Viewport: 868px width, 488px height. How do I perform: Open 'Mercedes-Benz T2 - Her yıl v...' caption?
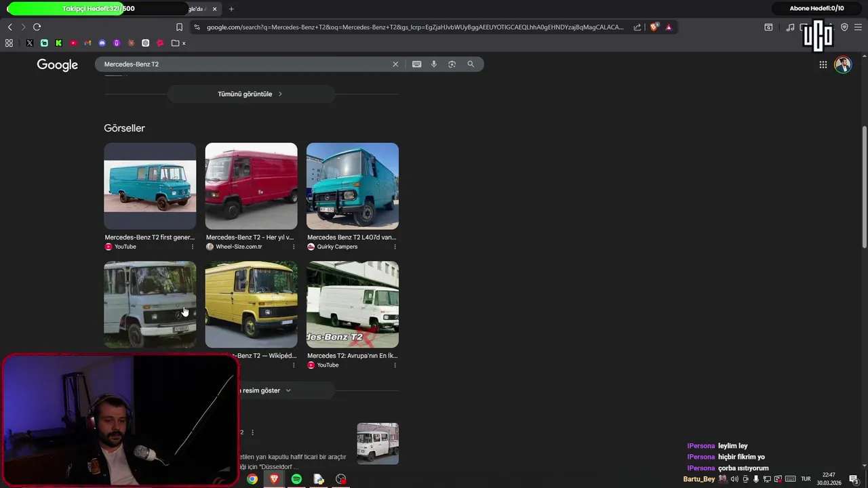tap(250, 237)
